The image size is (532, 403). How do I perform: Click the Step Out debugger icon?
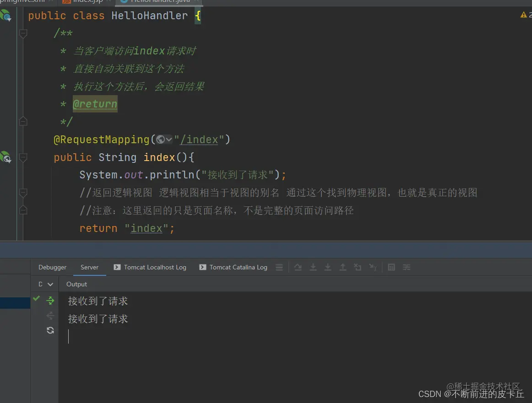click(x=342, y=268)
